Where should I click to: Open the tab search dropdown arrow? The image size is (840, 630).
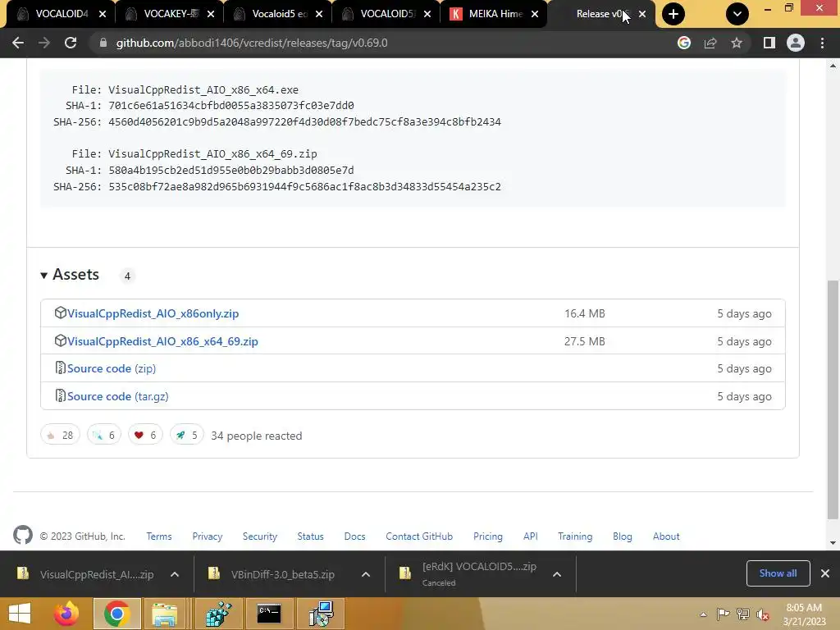(x=737, y=14)
